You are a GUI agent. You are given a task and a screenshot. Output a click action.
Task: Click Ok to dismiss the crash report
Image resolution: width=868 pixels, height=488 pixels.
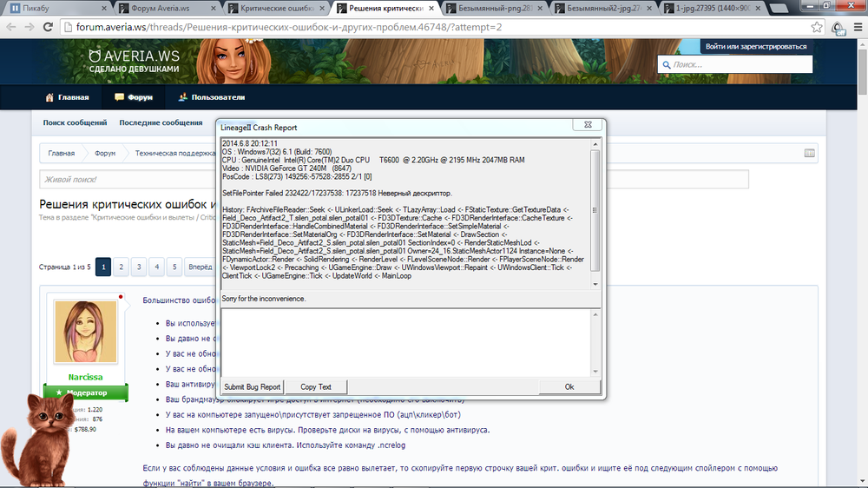click(x=569, y=386)
